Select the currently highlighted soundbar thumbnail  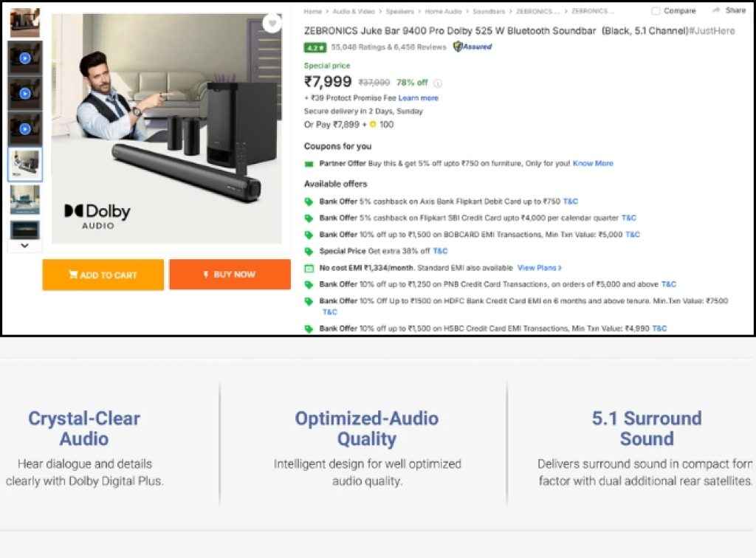(25, 164)
